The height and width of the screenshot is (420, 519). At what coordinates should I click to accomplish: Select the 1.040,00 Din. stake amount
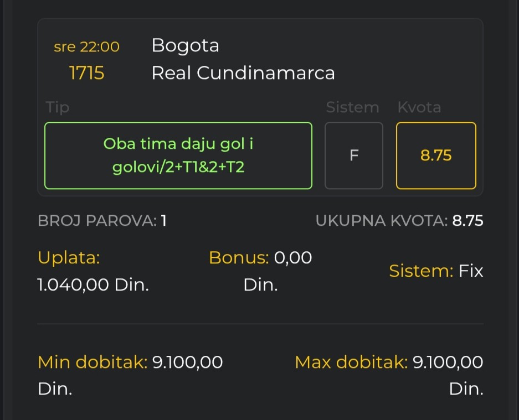[x=93, y=285]
